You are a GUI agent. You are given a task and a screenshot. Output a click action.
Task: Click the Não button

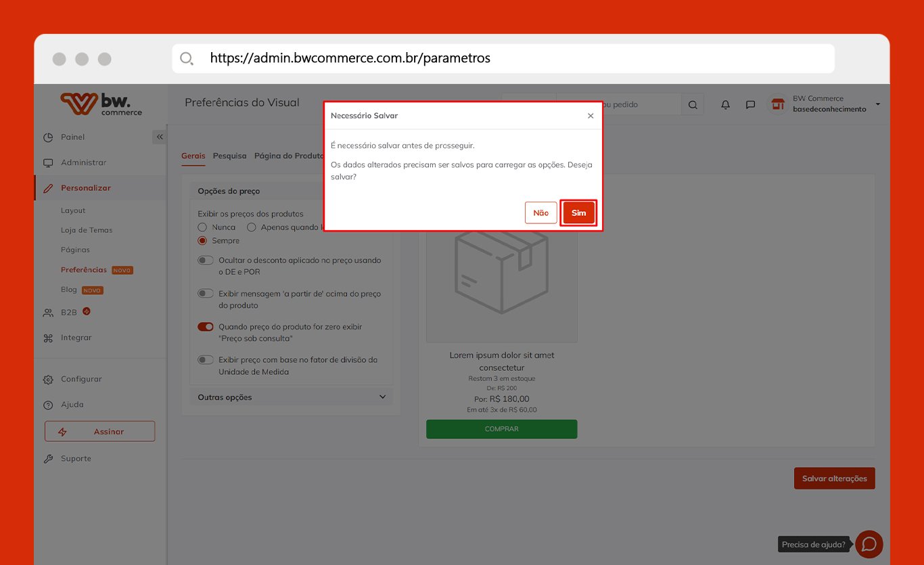(540, 212)
